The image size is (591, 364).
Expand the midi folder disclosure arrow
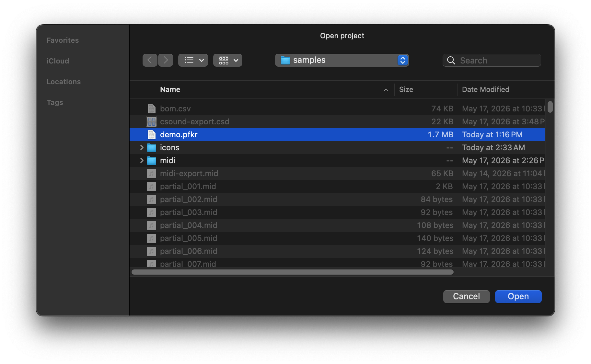(x=142, y=161)
